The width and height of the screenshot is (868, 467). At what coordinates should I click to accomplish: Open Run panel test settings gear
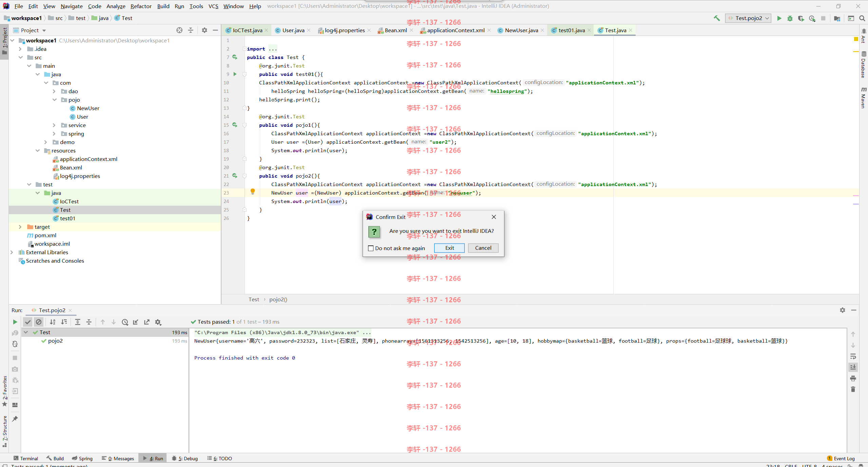pyautogui.click(x=158, y=322)
